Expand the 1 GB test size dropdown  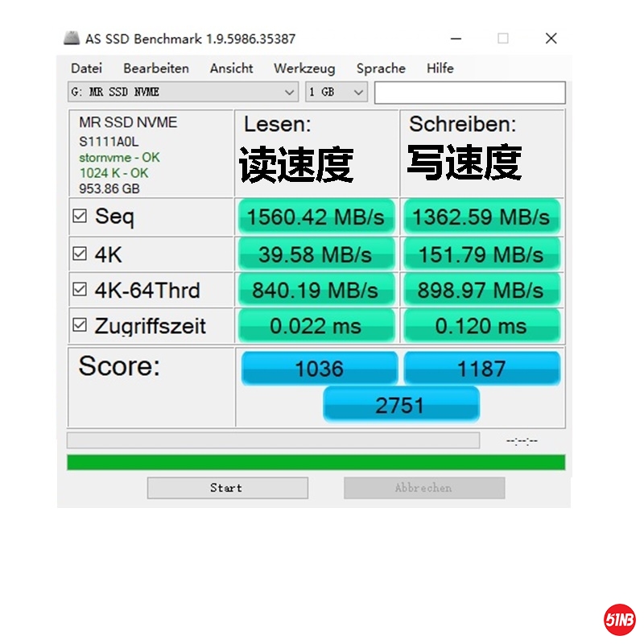coord(336,92)
